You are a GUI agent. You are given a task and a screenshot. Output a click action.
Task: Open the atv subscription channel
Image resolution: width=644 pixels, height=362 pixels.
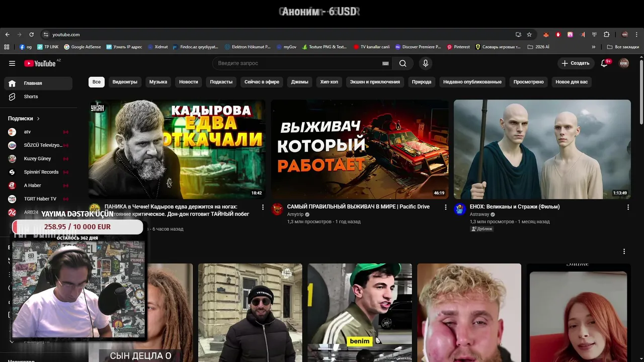coord(38,132)
